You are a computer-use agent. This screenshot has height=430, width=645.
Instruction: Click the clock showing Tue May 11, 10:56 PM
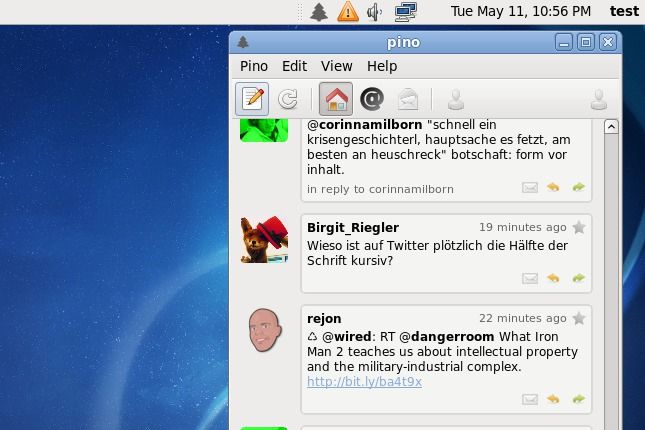tap(520, 12)
